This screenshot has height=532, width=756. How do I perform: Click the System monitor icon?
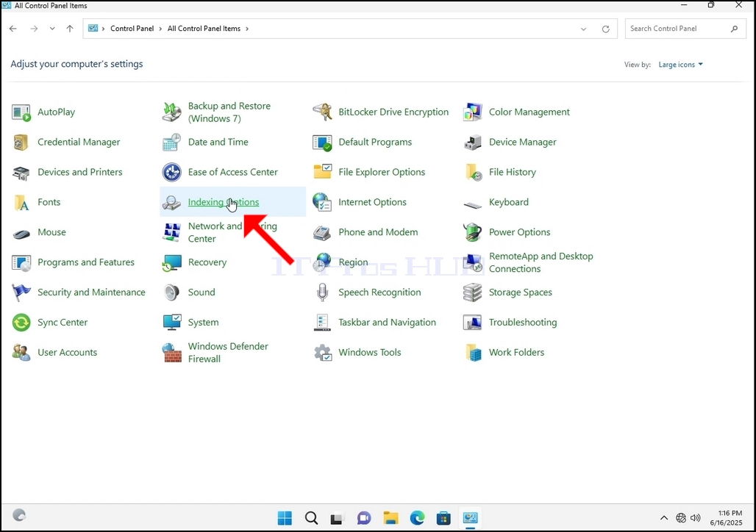tap(171, 323)
